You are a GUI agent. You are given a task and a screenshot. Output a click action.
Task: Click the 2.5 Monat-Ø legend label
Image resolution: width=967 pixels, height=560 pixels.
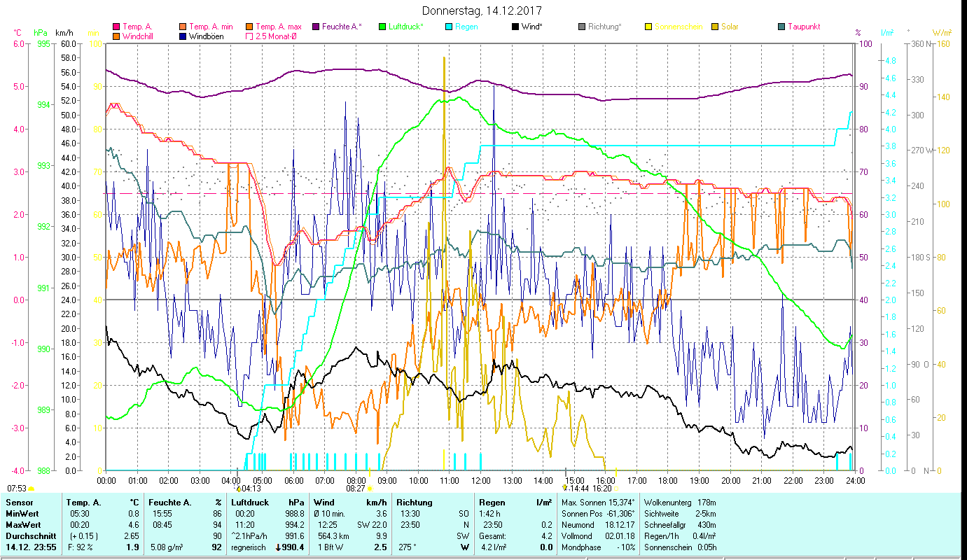coord(275,36)
